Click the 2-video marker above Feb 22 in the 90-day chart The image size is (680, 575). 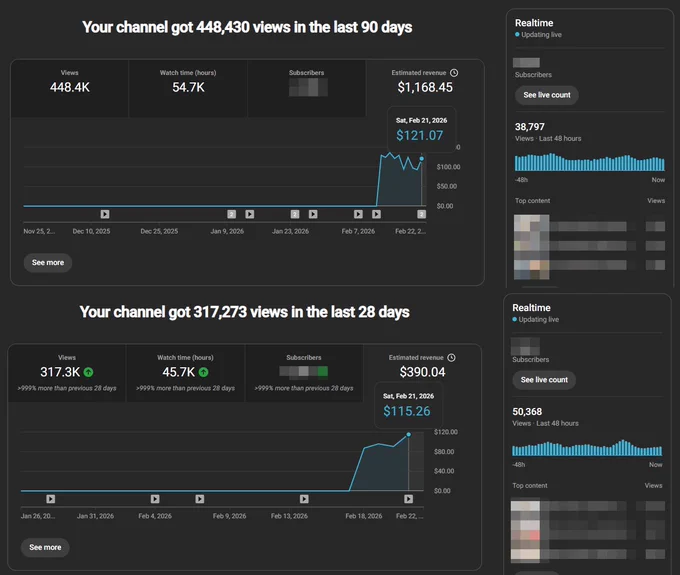[x=422, y=214]
